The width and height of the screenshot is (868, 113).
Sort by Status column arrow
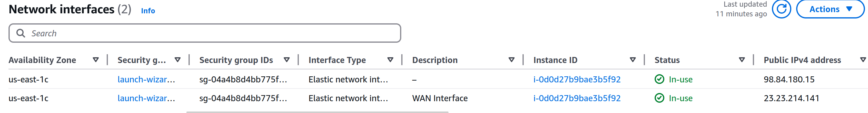742,60
